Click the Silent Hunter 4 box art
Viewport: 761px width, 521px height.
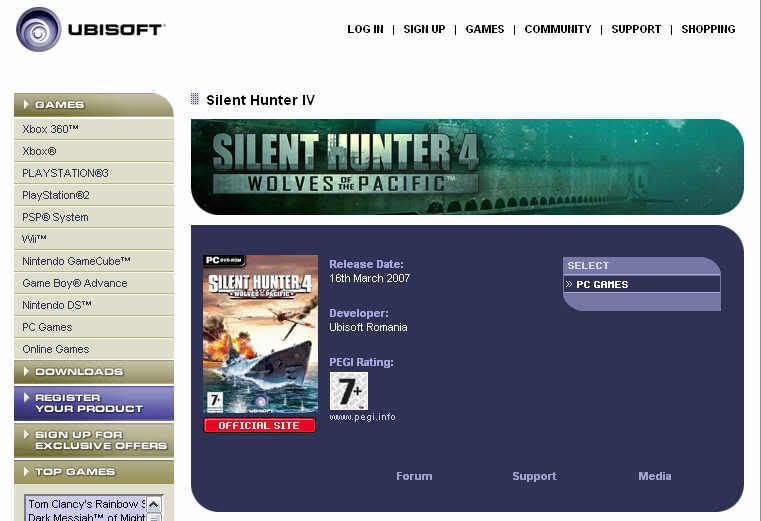coord(261,334)
